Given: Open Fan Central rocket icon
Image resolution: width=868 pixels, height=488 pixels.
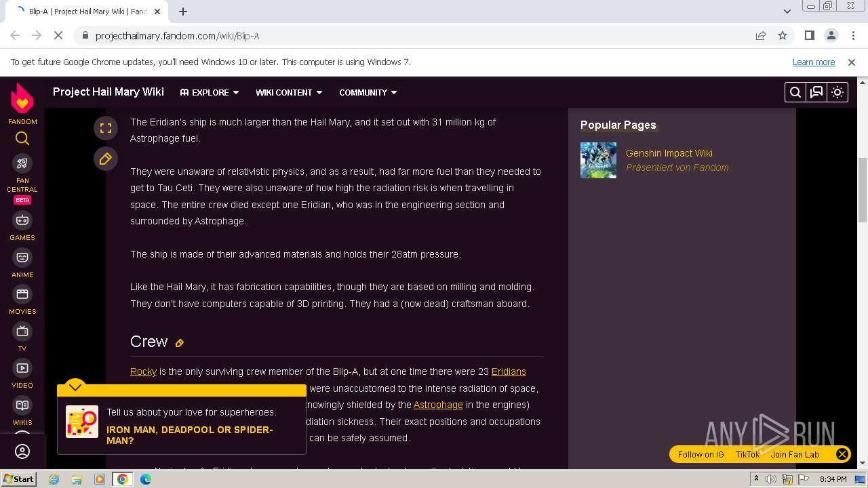Looking at the screenshot, I should click(x=22, y=163).
